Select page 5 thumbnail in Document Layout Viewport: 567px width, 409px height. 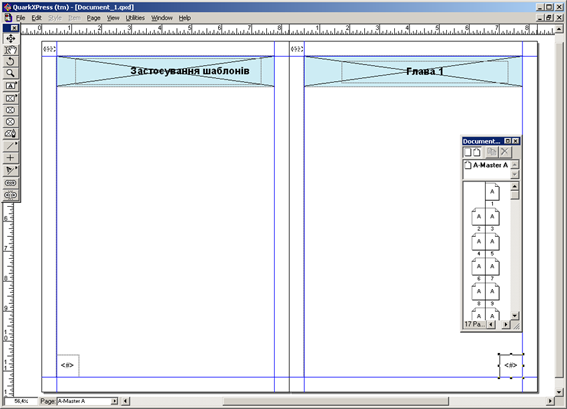tap(493, 242)
